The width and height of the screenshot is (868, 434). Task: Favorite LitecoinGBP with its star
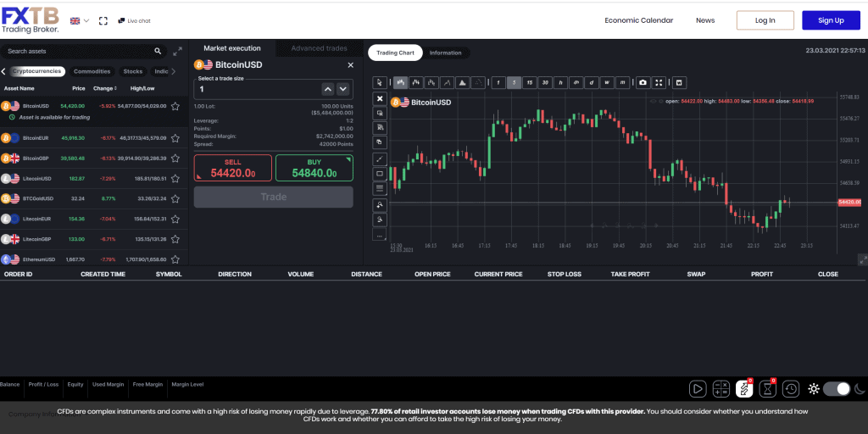pos(175,239)
